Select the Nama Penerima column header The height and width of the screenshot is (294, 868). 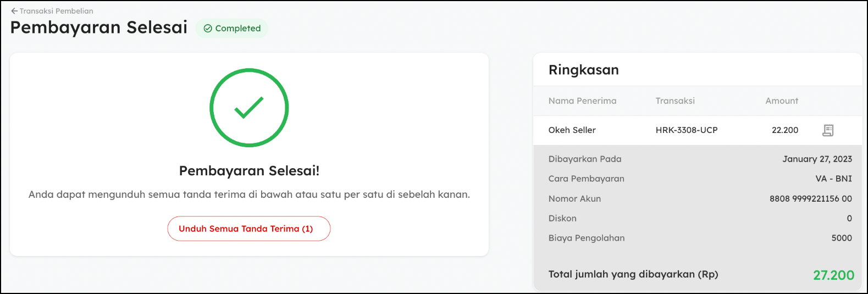click(582, 101)
